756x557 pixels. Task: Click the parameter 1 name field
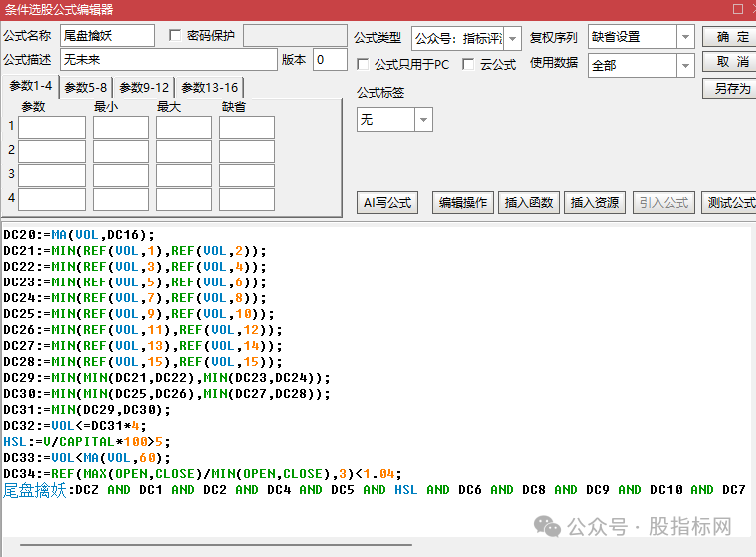tap(52, 128)
